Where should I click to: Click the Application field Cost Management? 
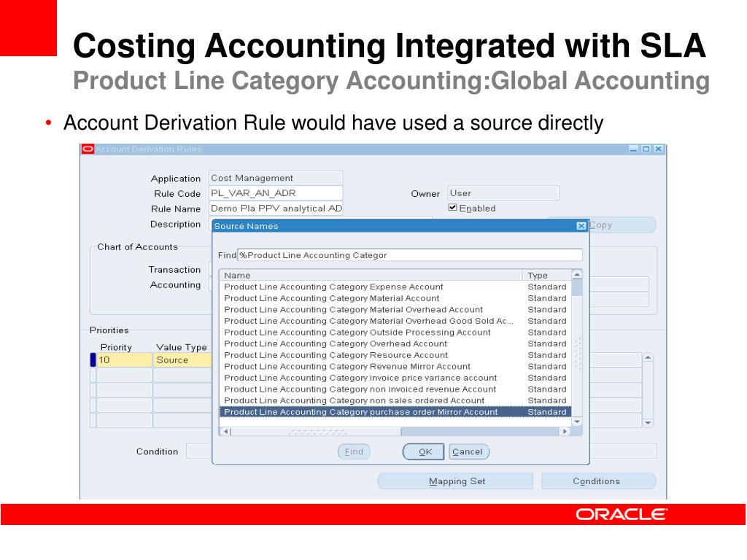click(275, 178)
